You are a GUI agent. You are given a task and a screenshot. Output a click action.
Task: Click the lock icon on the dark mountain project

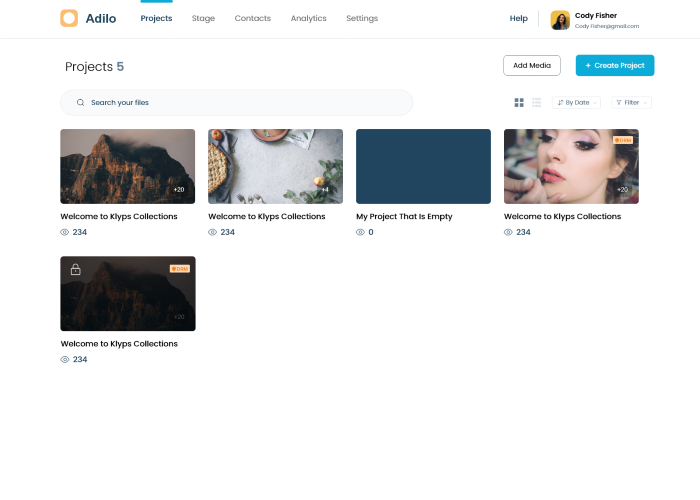(x=75, y=269)
